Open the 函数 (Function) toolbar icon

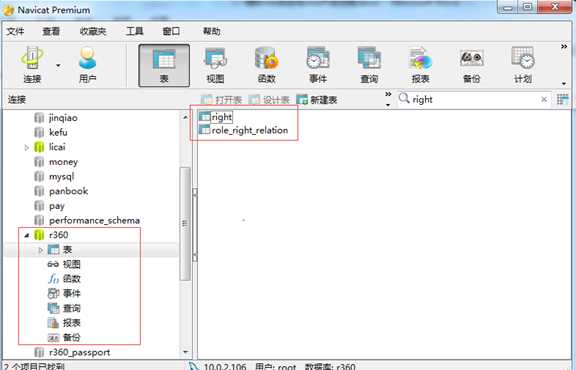point(267,65)
